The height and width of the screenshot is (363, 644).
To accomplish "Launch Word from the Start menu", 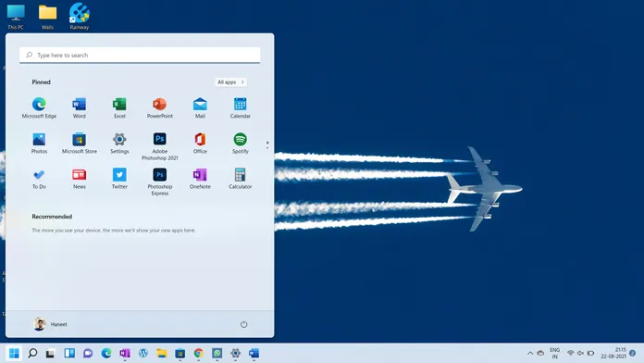I will [80, 108].
